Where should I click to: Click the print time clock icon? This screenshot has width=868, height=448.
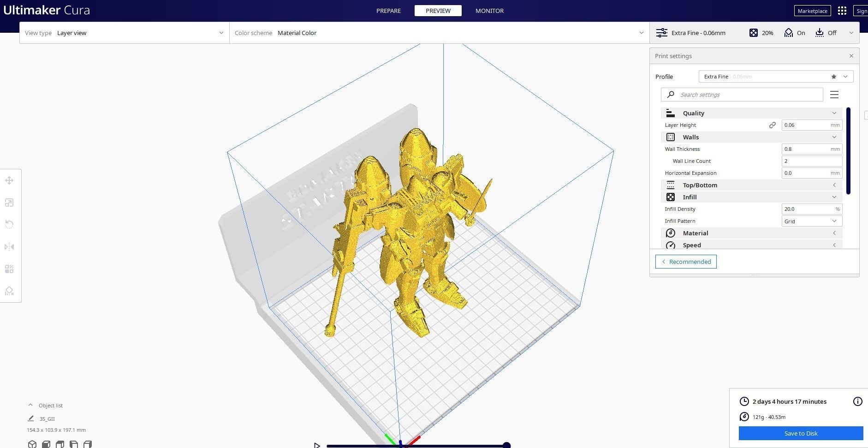pyautogui.click(x=744, y=401)
